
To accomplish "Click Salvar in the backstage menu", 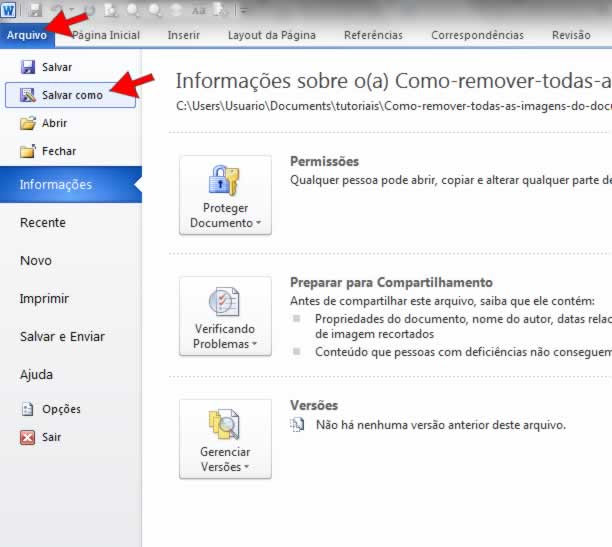I will pos(70,67).
